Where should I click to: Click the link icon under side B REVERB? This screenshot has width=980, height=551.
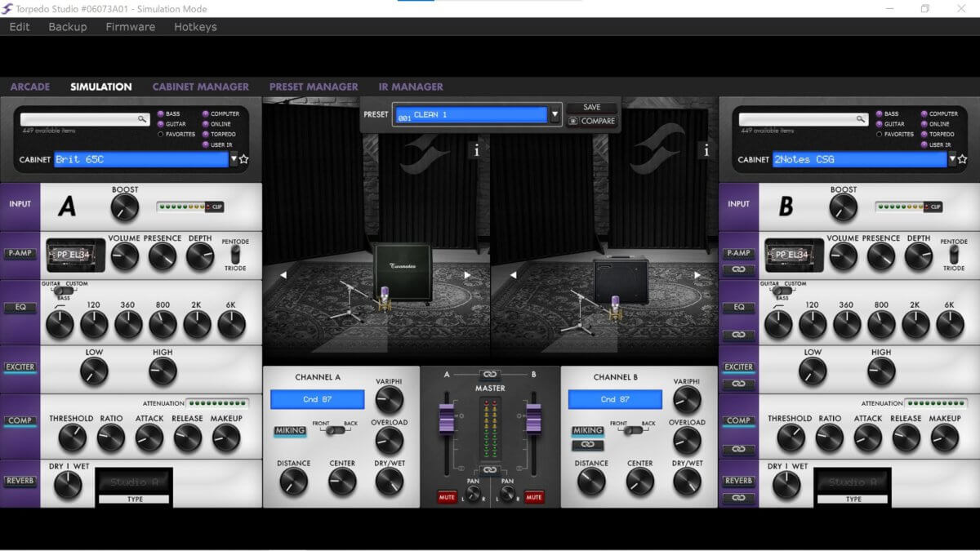pos(739,498)
